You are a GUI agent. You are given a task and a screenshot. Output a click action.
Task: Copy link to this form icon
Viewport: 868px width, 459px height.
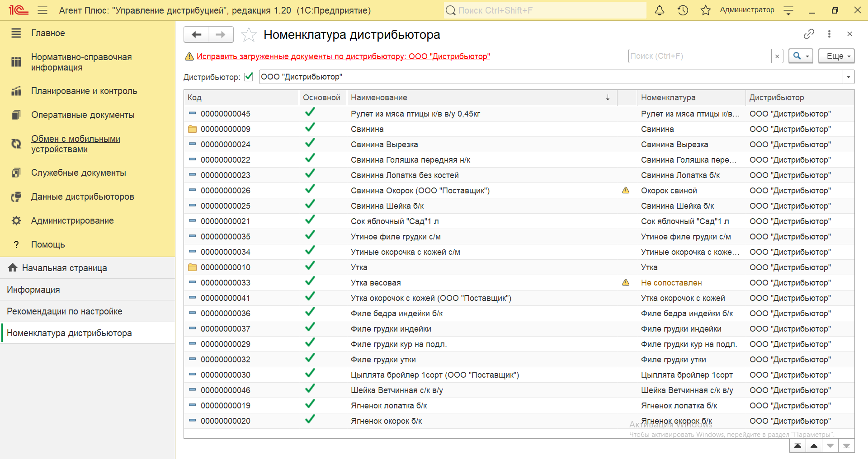(809, 34)
